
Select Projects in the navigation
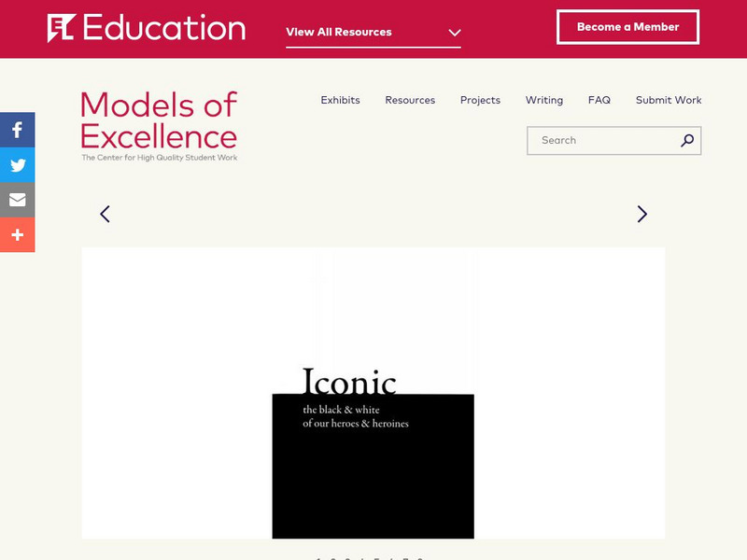click(480, 100)
